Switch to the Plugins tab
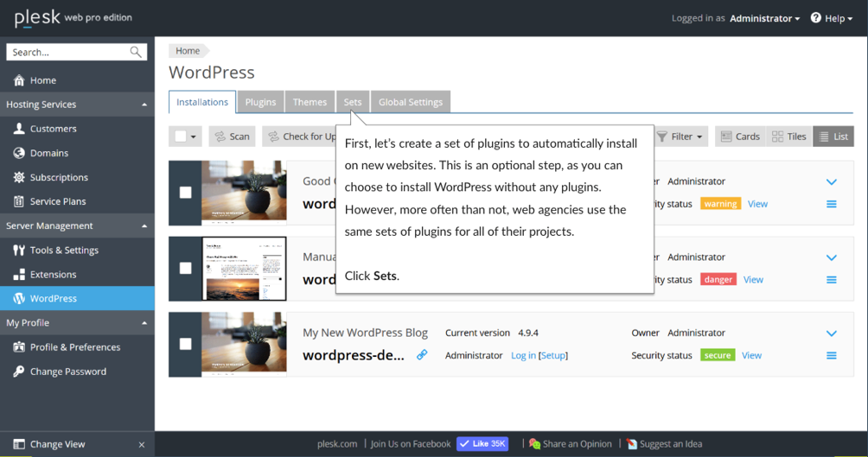 [260, 102]
